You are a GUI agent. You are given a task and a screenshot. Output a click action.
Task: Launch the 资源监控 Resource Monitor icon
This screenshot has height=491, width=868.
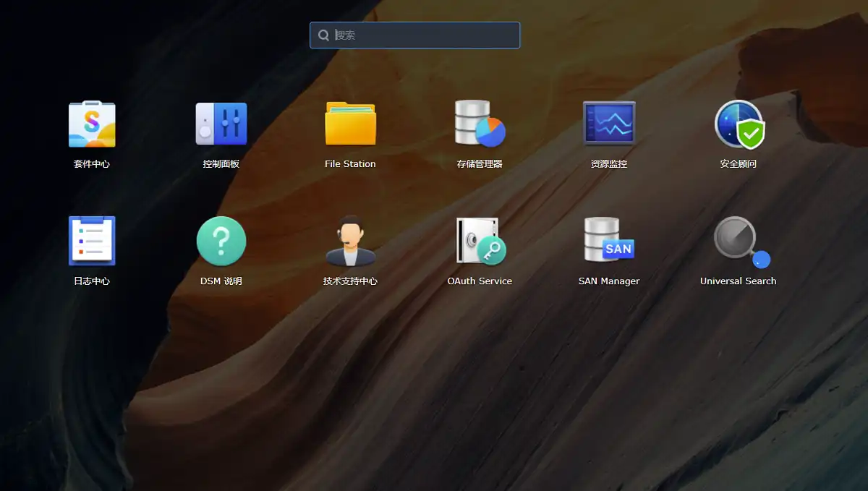(x=609, y=124)
